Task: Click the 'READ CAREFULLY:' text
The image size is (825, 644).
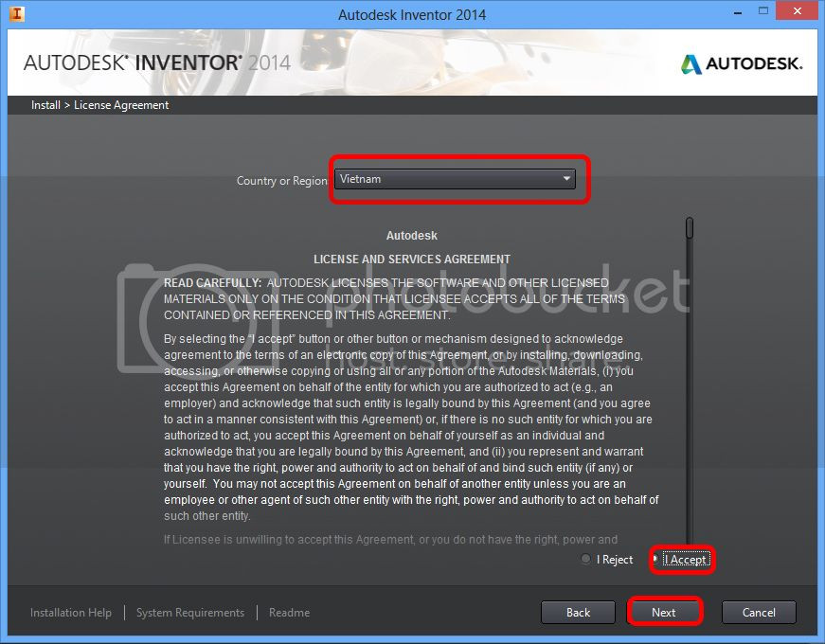Action: tap(212, 283)
